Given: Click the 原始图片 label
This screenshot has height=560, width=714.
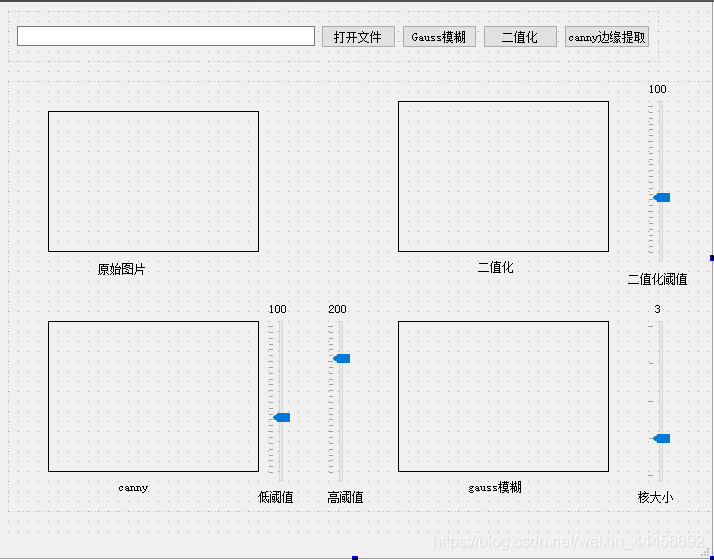Looking at the screenshot, I should 121,269.
